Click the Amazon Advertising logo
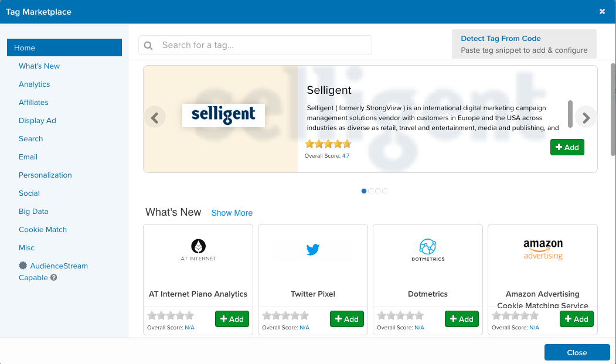 tap(543, 249)
